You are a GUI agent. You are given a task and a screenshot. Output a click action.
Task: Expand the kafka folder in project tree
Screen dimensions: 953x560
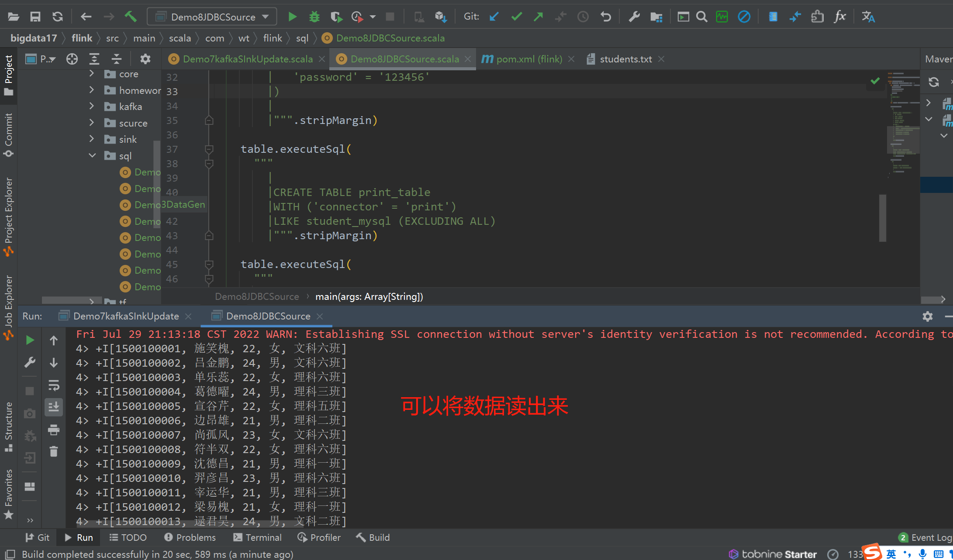coord(92,106)
